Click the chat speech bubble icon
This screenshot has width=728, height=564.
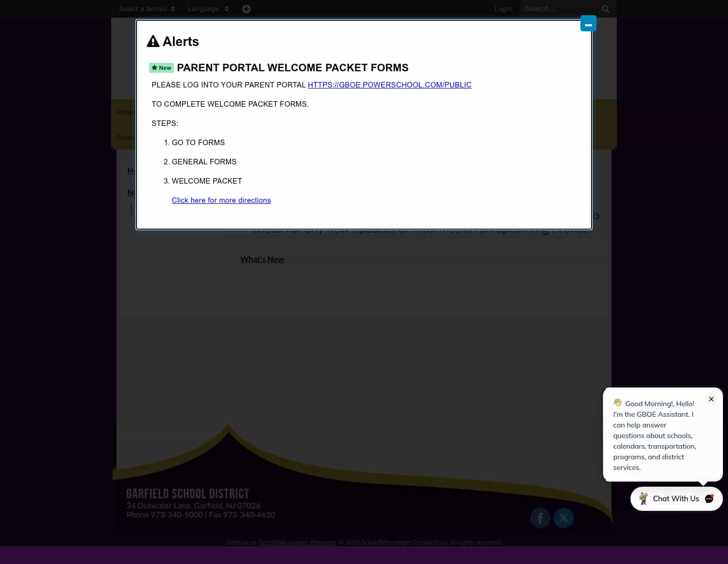709,499
